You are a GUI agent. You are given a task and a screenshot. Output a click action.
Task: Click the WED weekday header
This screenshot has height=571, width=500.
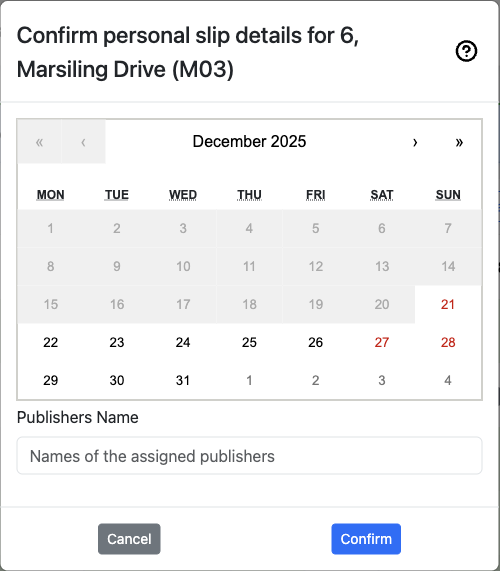pyautogui.click(x=183, y=195)
